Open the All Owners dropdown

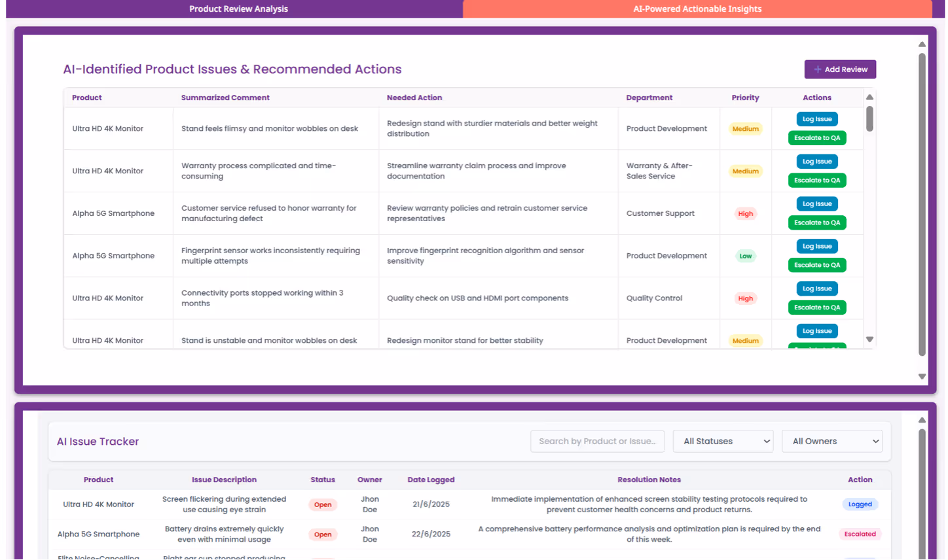tap(832, 441)
